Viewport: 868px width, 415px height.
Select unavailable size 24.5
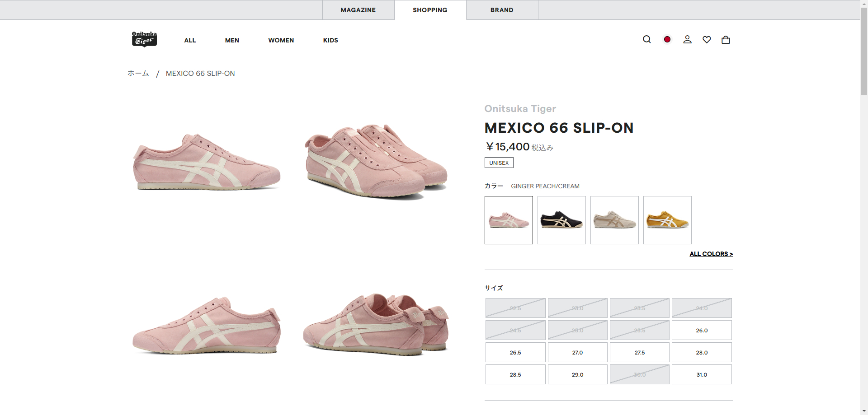click(515, 330)
